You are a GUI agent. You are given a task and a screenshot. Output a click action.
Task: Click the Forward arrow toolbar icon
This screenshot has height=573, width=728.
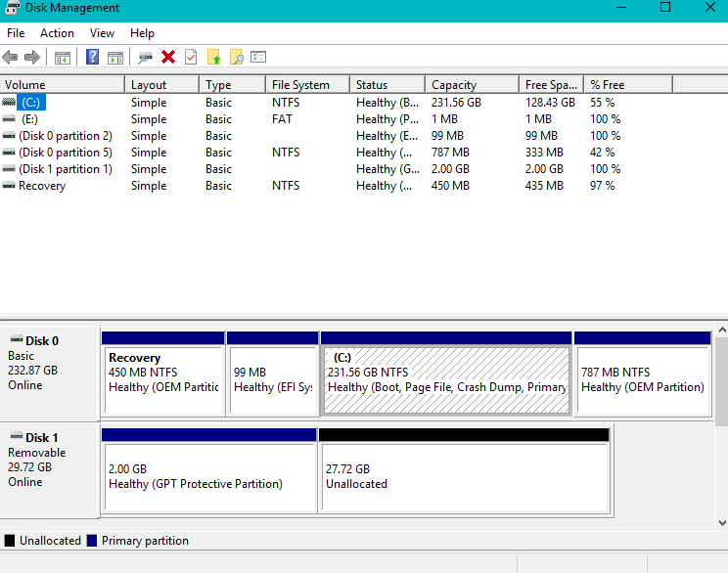(x=32, y=58)
